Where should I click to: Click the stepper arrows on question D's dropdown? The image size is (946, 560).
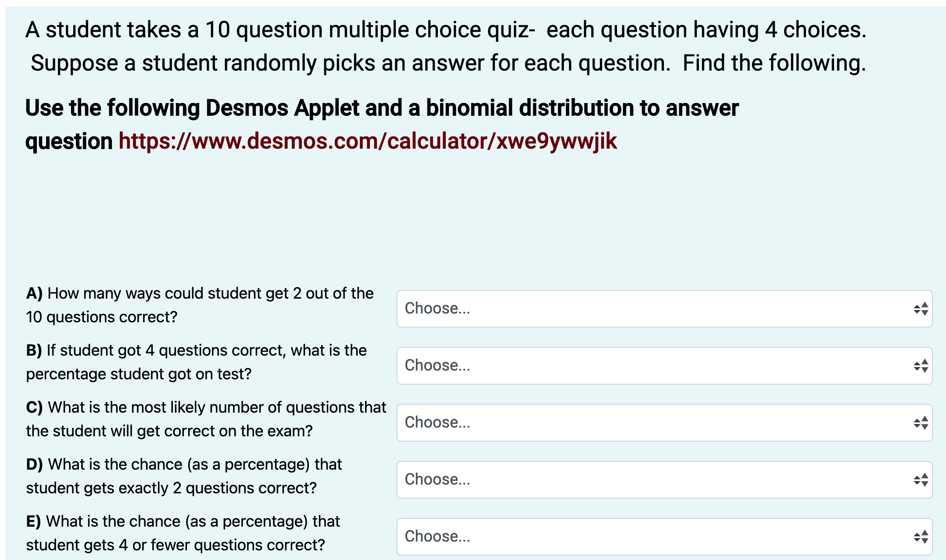point(921,480)
